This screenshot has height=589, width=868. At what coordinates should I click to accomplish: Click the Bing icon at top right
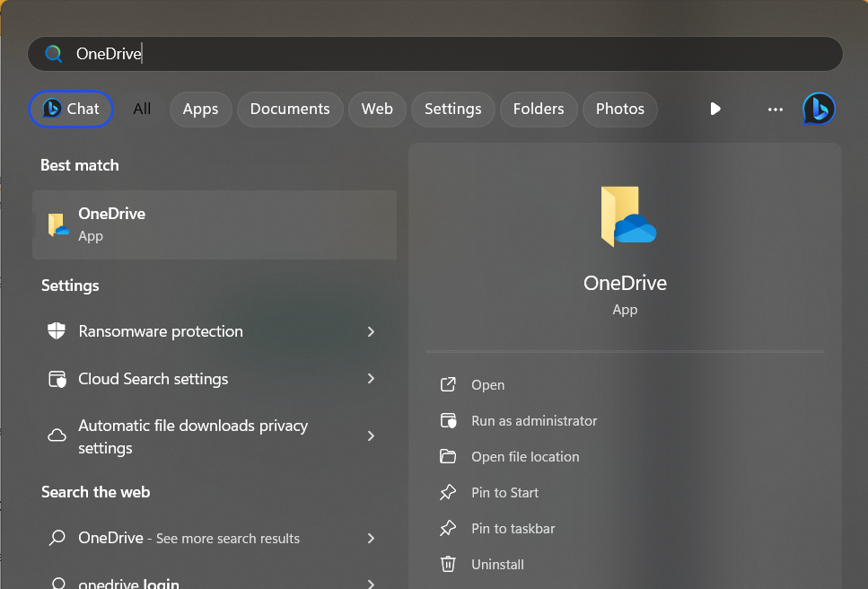[x=819, y=109]
